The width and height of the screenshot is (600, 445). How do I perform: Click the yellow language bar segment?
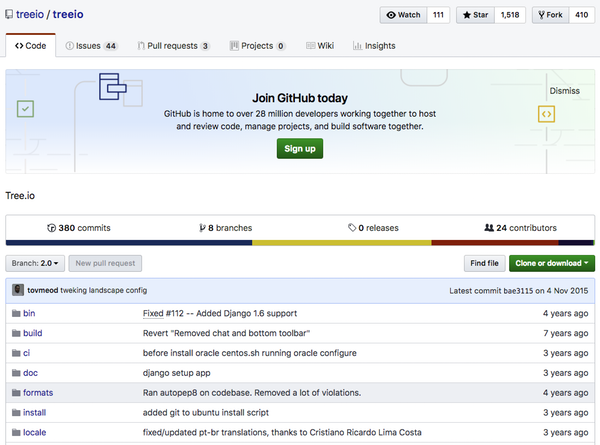pos(342,243)
